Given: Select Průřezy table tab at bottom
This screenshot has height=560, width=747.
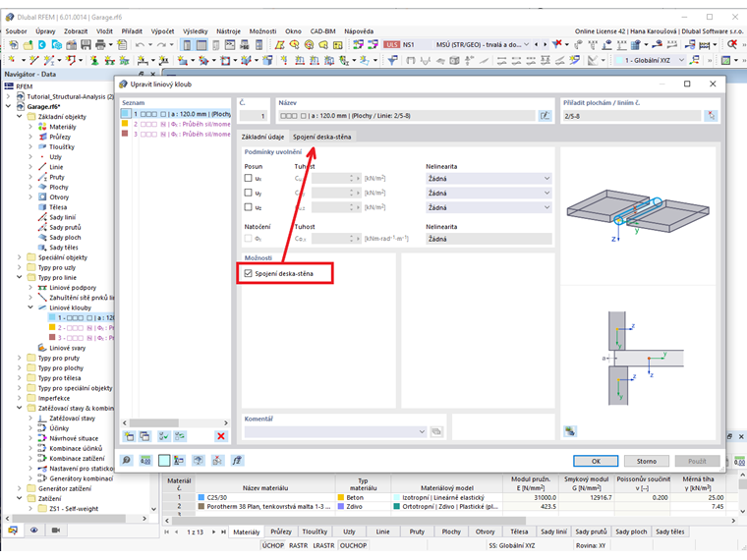Looking at the screenshot, I should (x=281, y=532).
